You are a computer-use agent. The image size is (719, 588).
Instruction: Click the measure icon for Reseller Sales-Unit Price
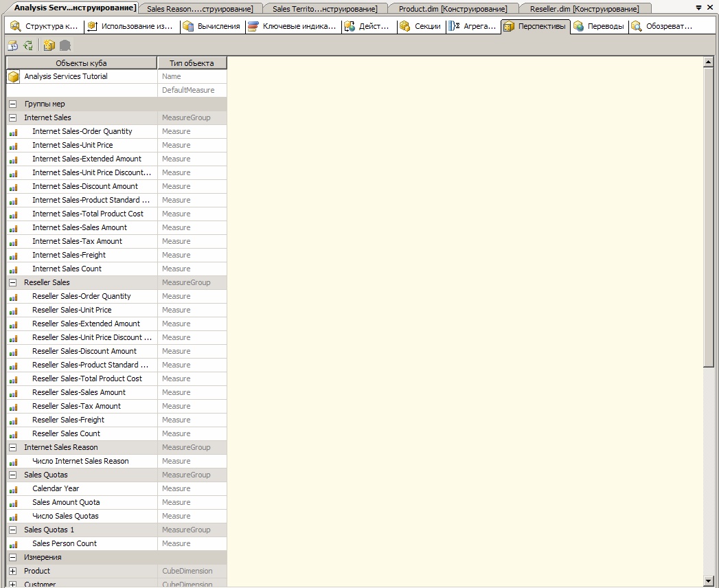click(14, 311)
